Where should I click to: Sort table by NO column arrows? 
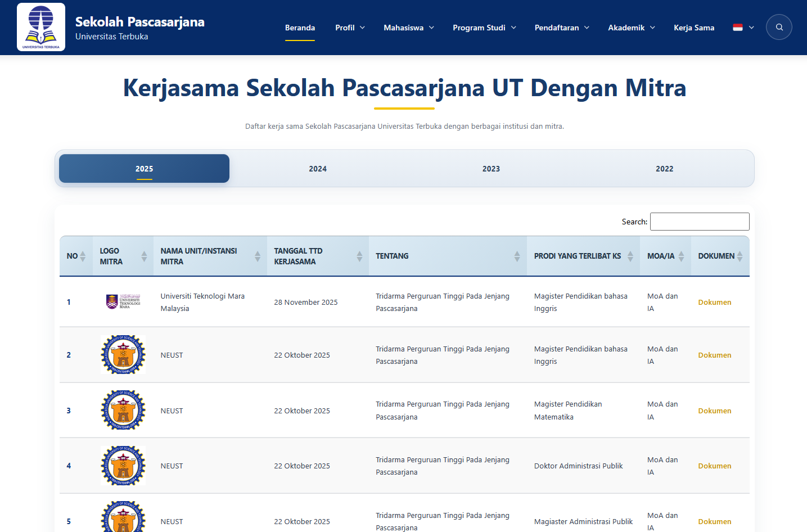click(x=83, y=256)
